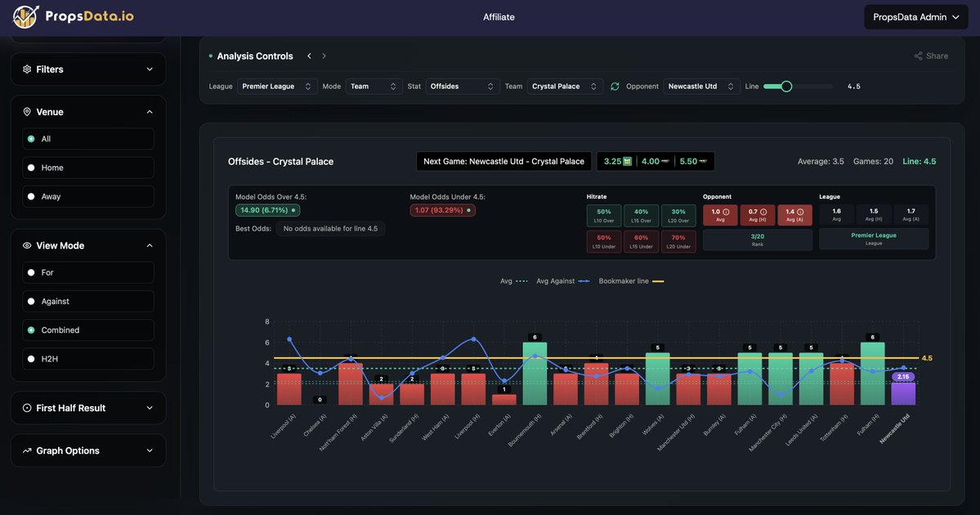Click Next Game Newcastle Utd - Crystal Palace

pyautogui.click(x=503, y=161)
